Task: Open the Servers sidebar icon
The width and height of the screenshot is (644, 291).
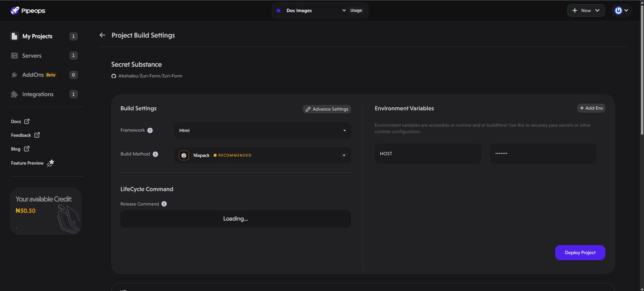Action: tap(14, 56)
